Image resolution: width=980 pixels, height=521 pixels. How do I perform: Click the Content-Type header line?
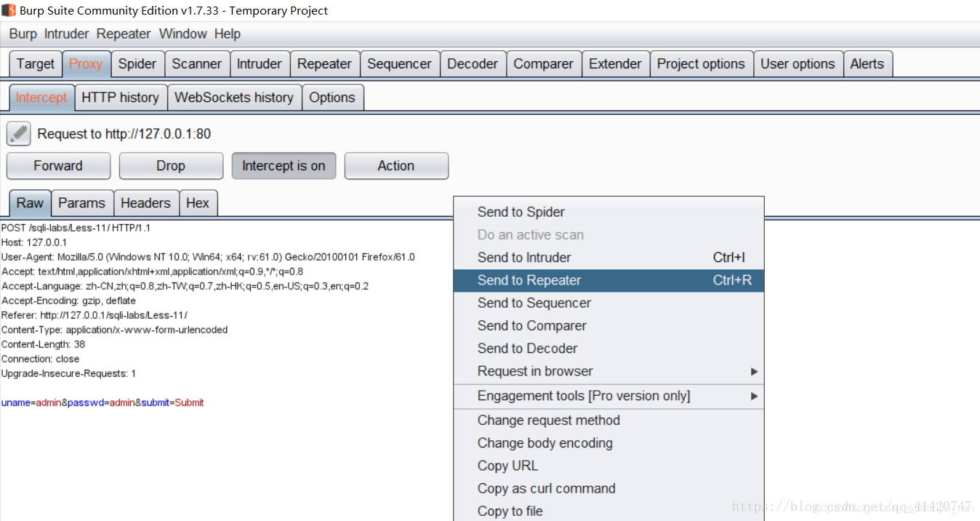click(x=115, y=330)
